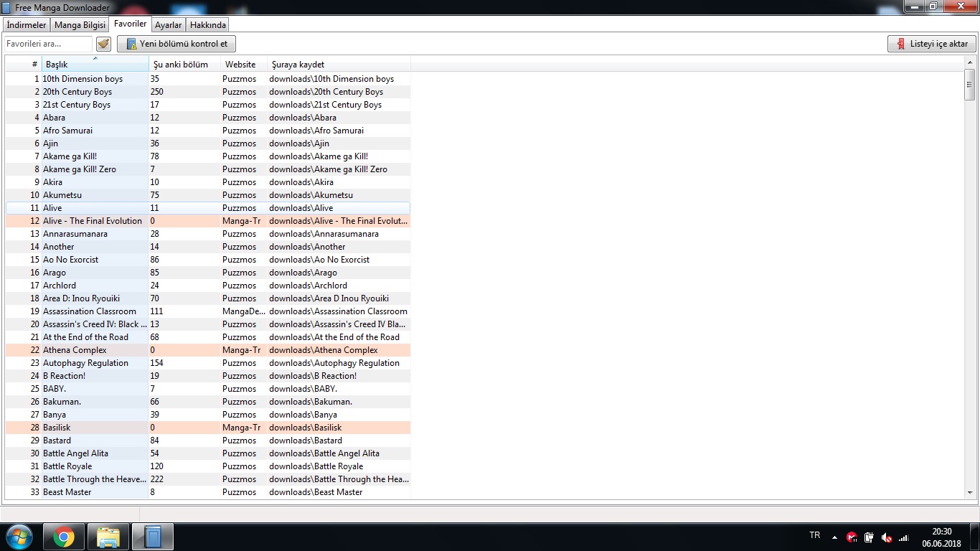Open Google Chrome from the taskbar
Viewport: 980px width, 551px height.
(63, 537)
